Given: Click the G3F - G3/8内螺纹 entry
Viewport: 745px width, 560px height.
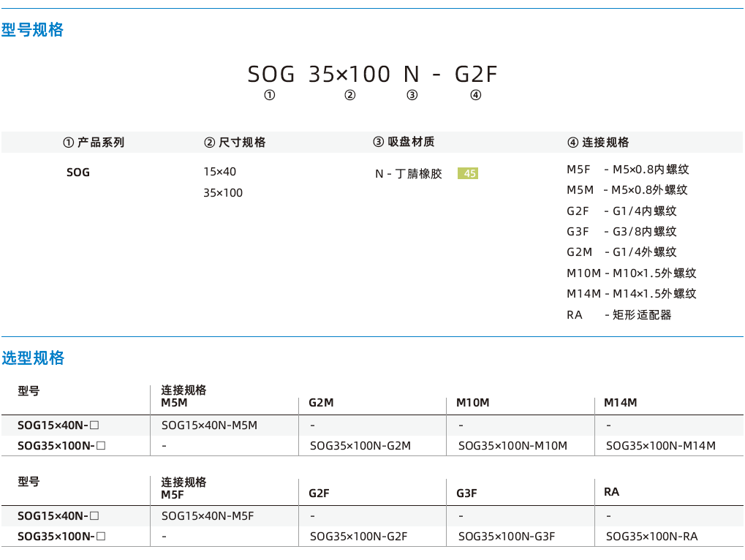Looking at the screenshot, I should 621,231.
